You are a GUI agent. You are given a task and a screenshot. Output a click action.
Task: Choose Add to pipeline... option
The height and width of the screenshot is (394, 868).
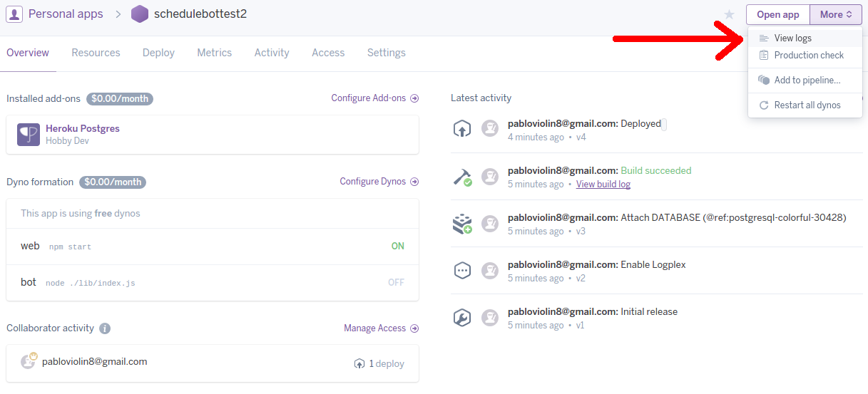(805, 80)
